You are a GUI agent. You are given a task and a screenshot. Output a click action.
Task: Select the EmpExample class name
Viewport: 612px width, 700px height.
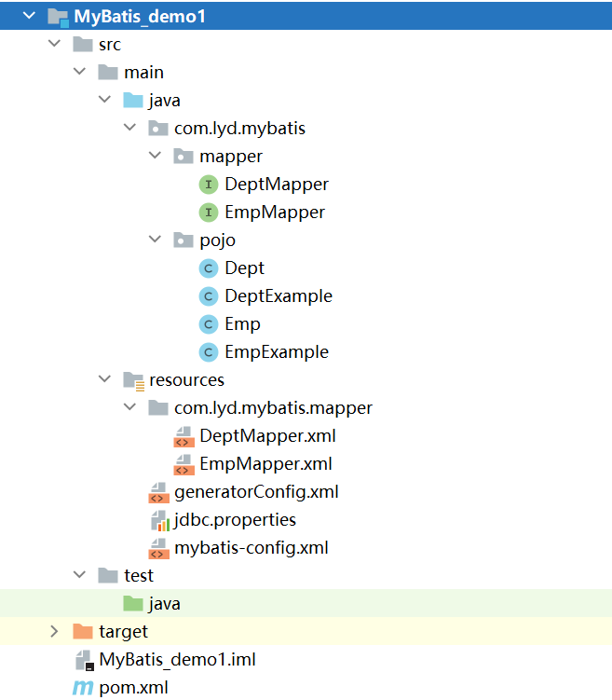(277, 352)
